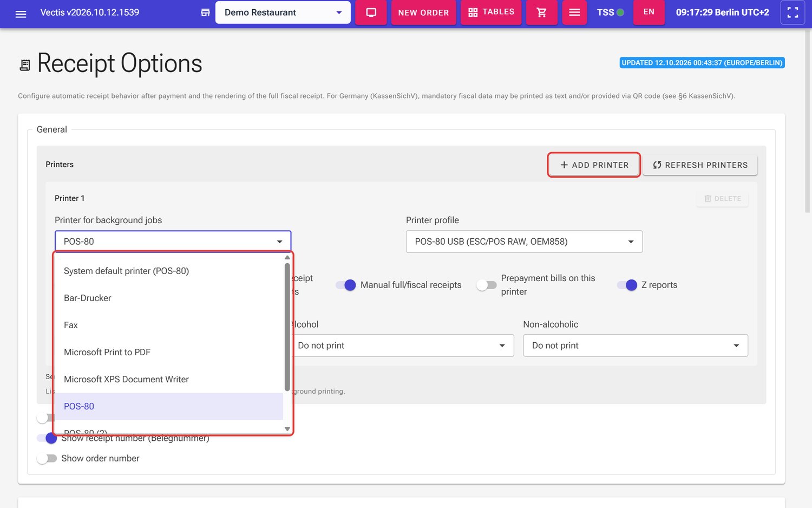Image resolution: width=812 pixels, height=508 pixels.
Task: Select the highlighted POS-80 option
Action: coord(168,406)
